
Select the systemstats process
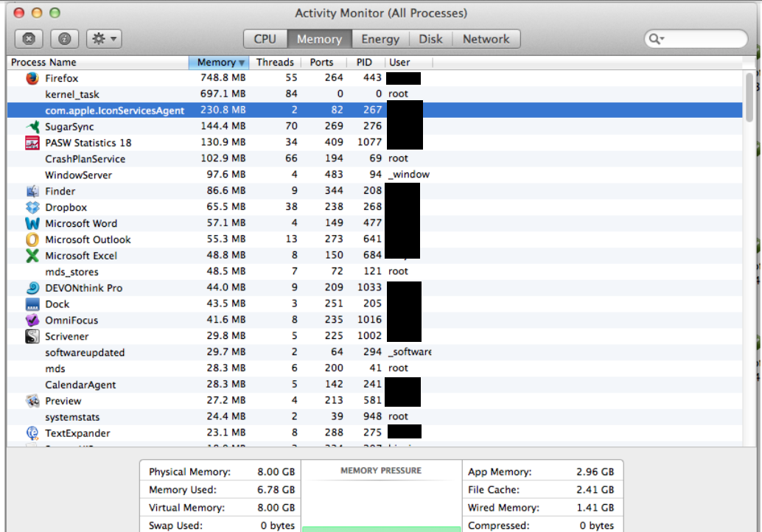point(72,417)
